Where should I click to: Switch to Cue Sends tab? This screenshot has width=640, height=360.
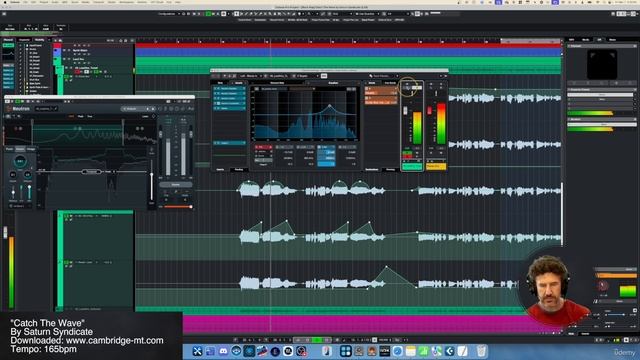(390, 83)
